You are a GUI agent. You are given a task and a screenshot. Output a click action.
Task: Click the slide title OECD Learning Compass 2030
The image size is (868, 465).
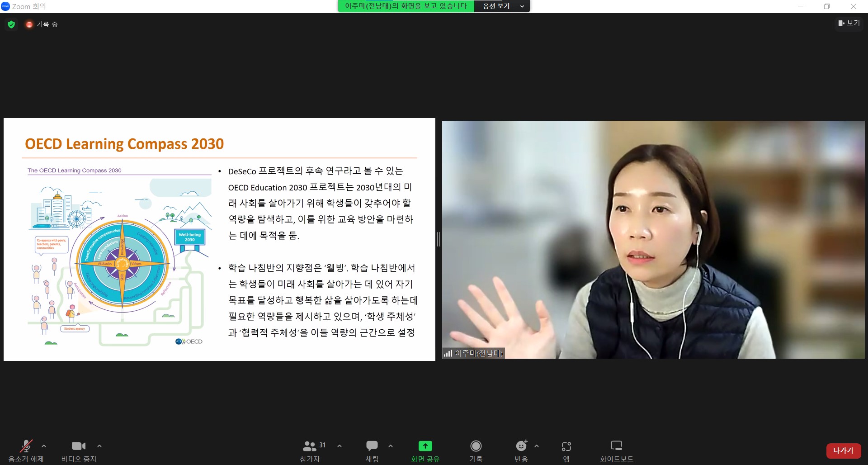click(x=124, y=144)
